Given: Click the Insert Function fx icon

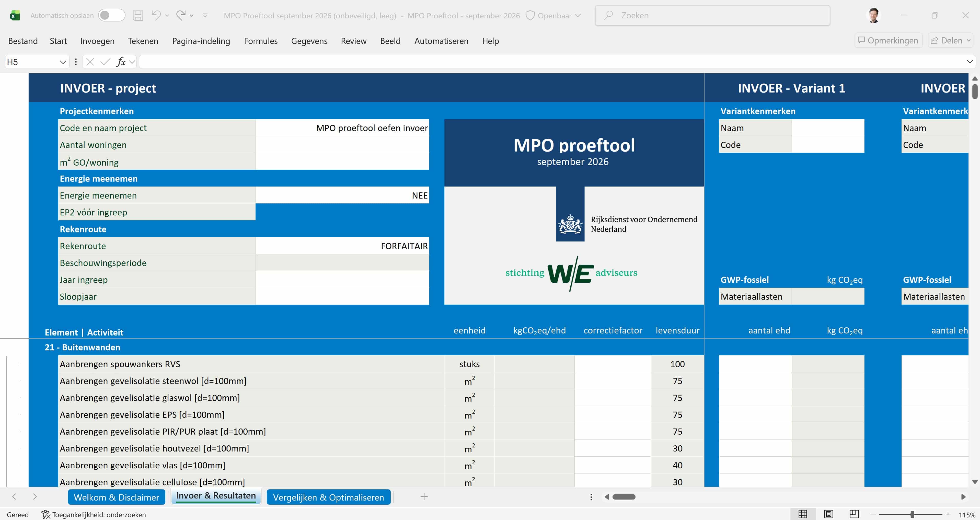Looking at the screenshot, I should (121, 62).
